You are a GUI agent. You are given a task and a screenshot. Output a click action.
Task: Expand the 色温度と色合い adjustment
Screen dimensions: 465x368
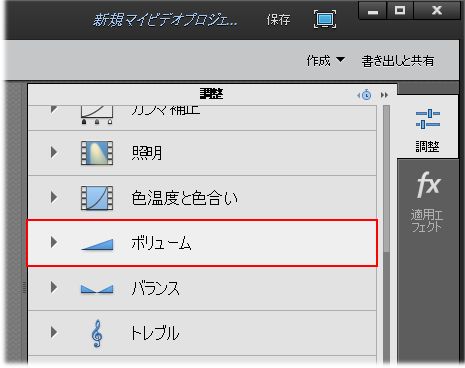(54, 197)
